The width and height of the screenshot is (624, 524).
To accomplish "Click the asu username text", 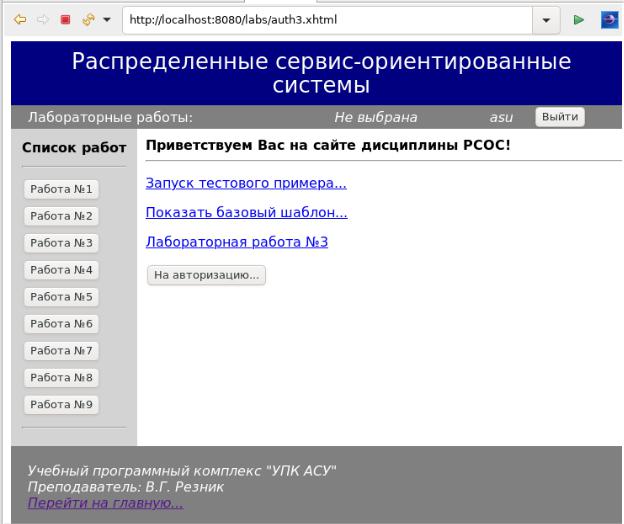I will (x=501, y=117).
